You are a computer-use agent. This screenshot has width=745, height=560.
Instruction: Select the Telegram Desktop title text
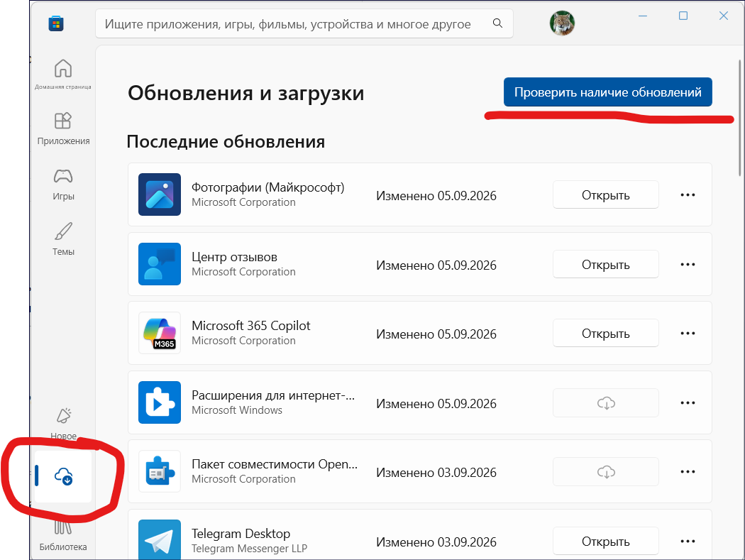(241, 533)
